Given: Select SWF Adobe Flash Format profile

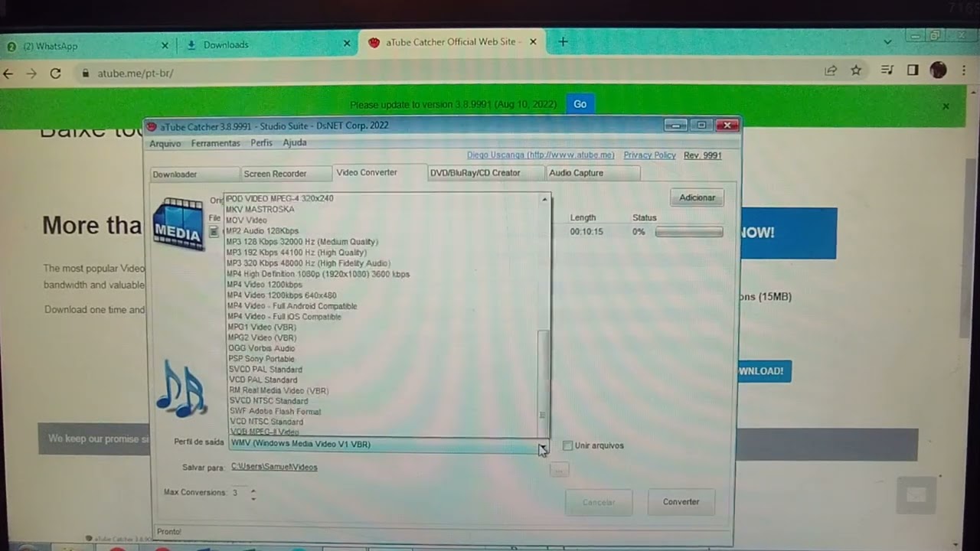Looking at the screenshot, I should [275, 412].
